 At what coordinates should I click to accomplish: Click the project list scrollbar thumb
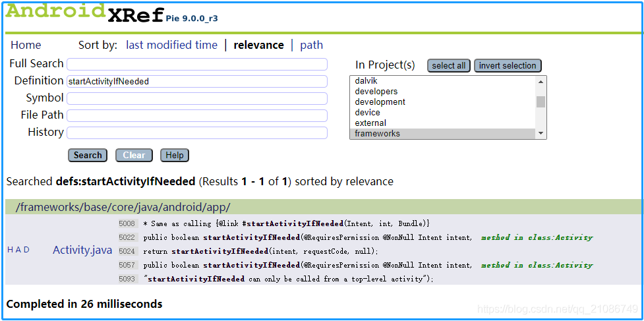(x=541, y=102)
